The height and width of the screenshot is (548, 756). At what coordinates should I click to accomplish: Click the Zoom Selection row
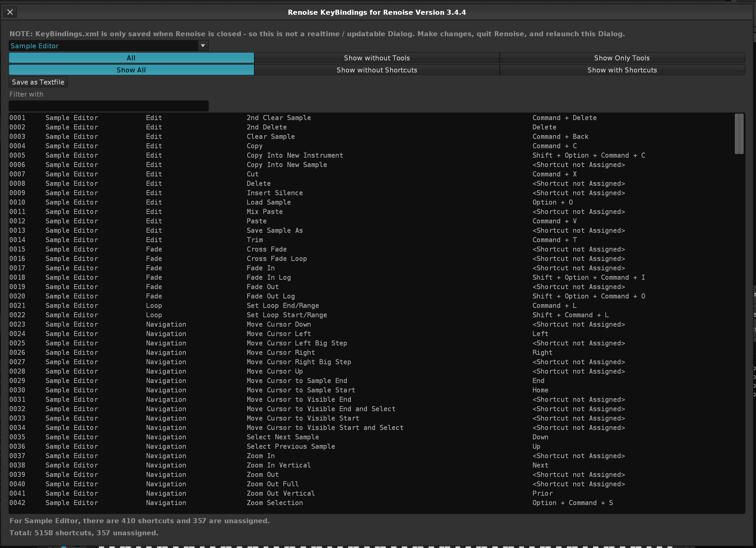coord(274,503)
